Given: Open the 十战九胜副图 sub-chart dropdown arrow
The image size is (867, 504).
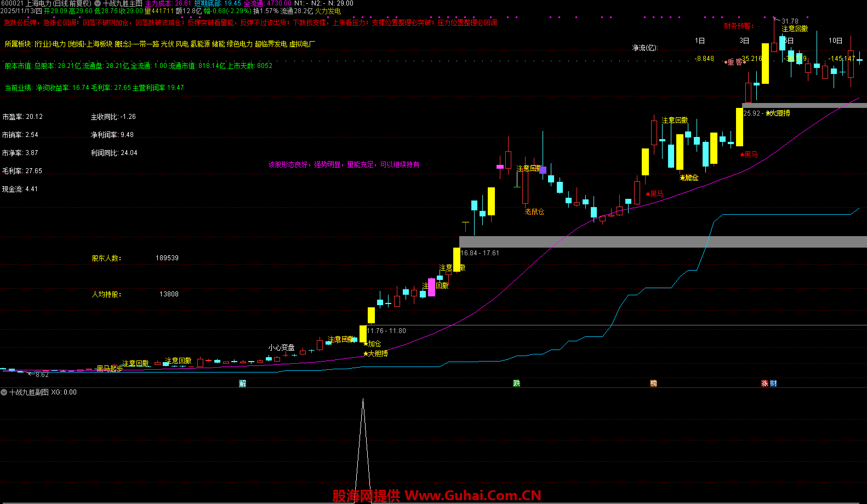Looking at the screenshot, I should (4, 392).
